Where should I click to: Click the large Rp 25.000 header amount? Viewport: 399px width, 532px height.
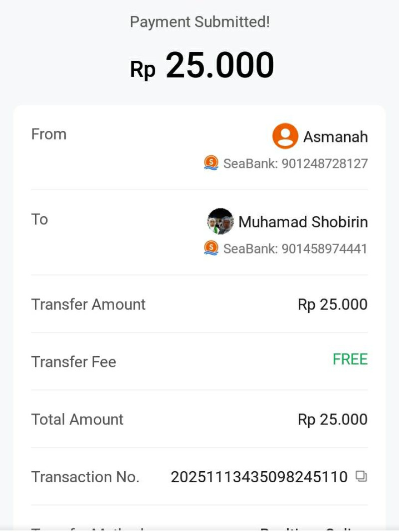coord(202,66)
